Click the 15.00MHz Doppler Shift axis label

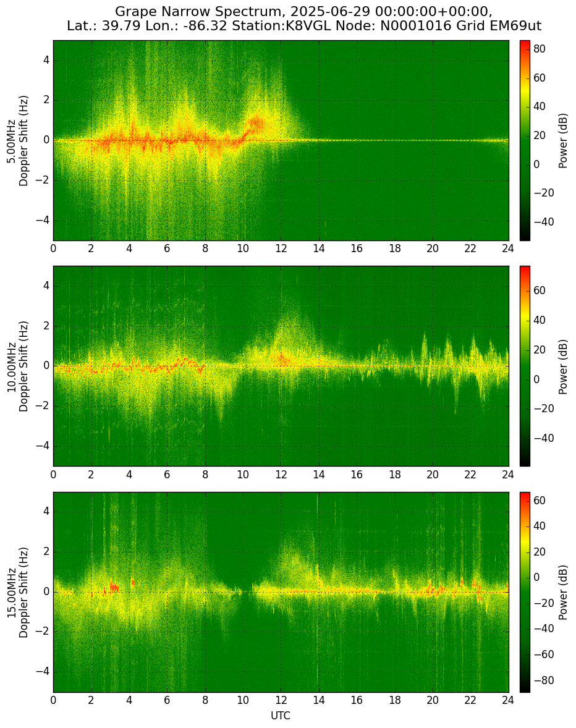click(18, 592)
